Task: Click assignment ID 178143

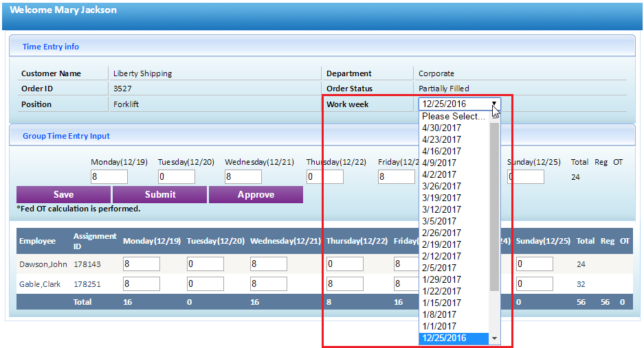Action: pos(87,264)
